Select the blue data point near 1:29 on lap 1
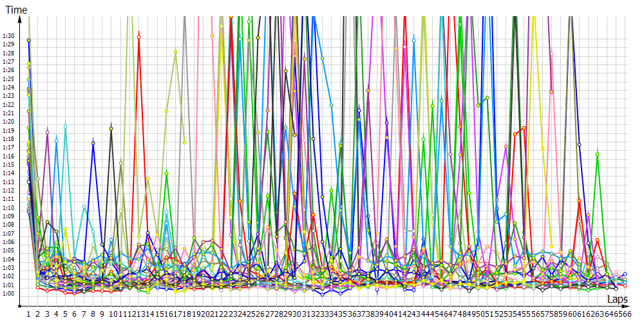The image size is (644, 322). (28, 41)
